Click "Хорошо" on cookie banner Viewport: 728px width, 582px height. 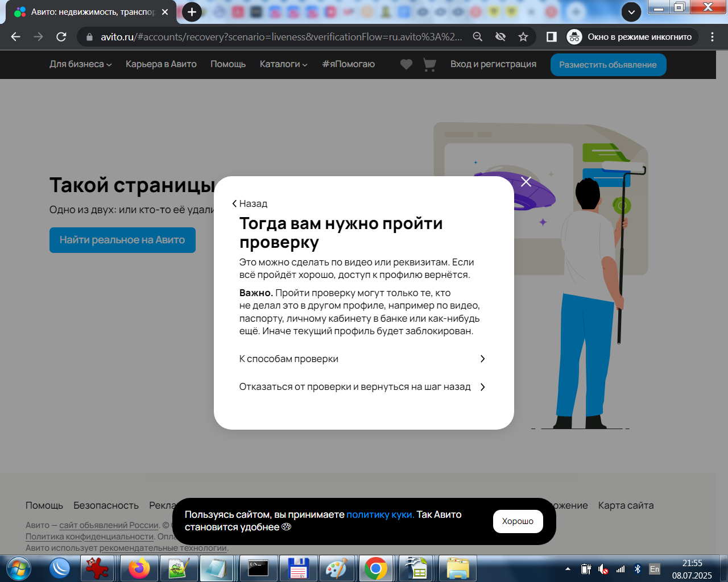click(518, 521)
